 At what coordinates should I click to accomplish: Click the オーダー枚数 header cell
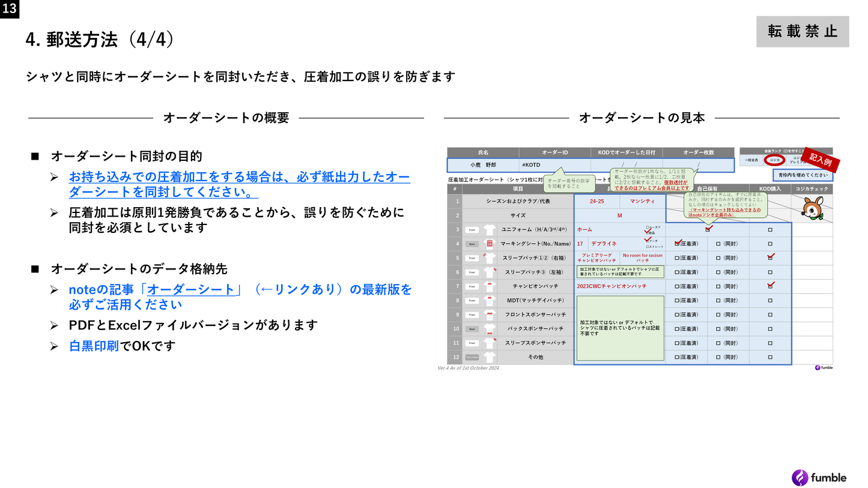coord(698,152)
